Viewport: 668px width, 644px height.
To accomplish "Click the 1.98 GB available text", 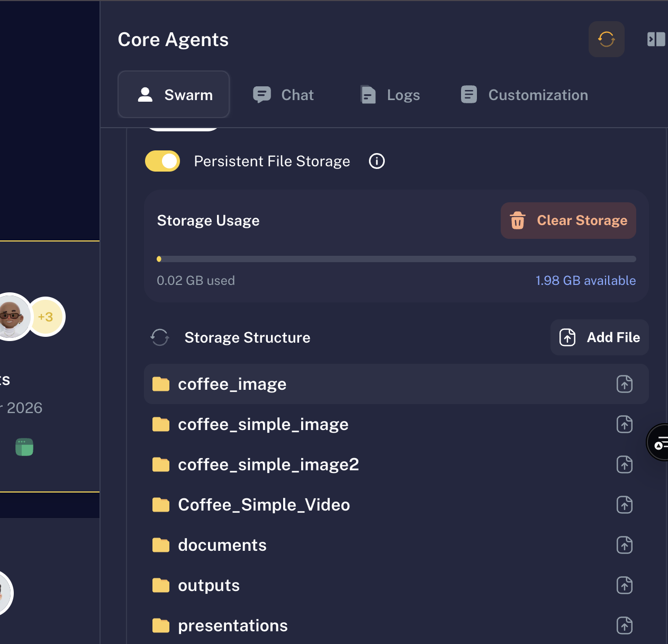I will coord(585,280).
